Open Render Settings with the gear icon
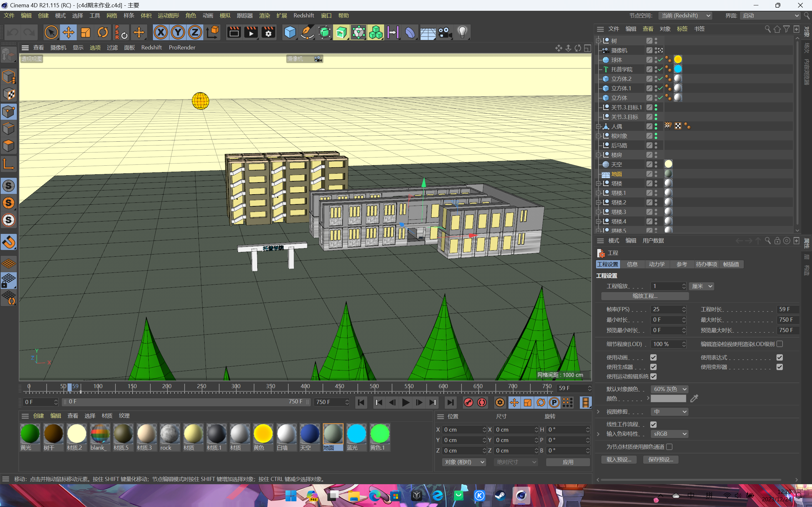The image size is (812, 507). tap(268, 32)
